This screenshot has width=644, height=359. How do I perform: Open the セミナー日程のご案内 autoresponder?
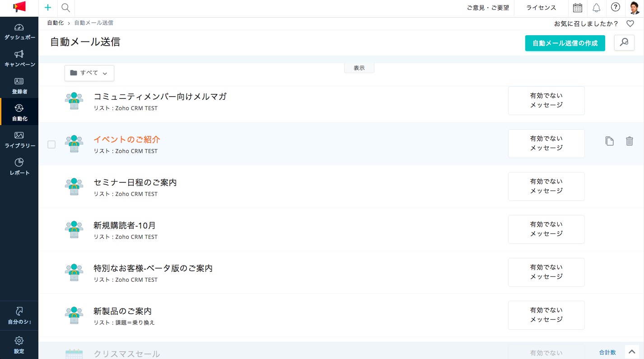point(135,182)
